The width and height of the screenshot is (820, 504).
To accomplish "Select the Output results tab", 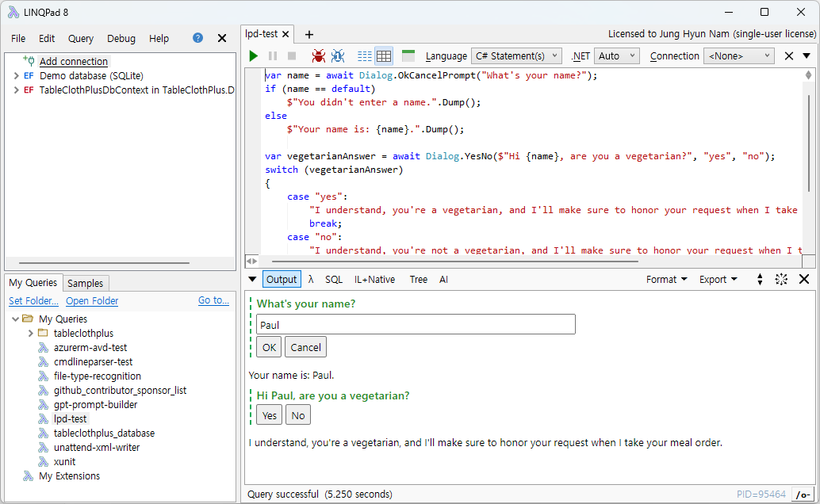I will pyautogui.click(x=282, y=279).
